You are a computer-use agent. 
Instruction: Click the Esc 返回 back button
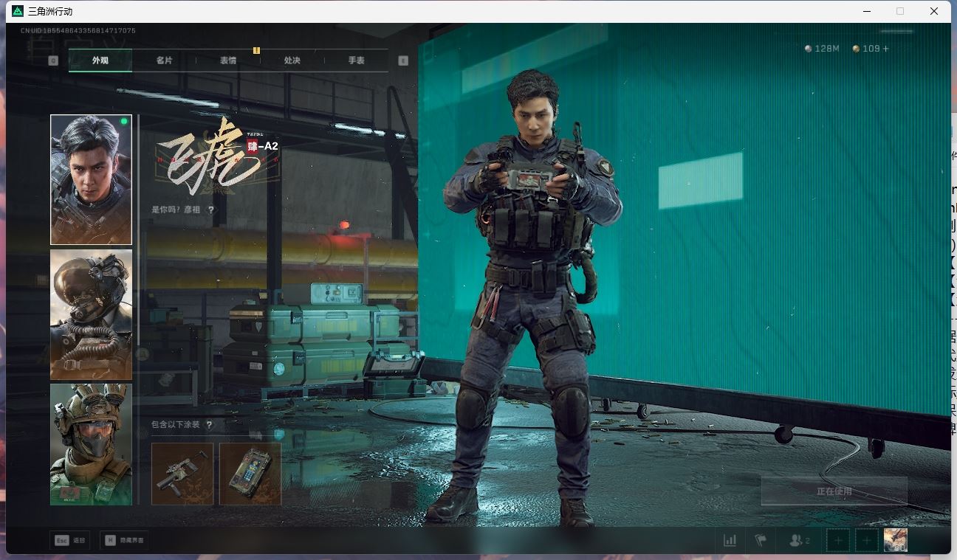pyautogui.click(x=70, y=540)
